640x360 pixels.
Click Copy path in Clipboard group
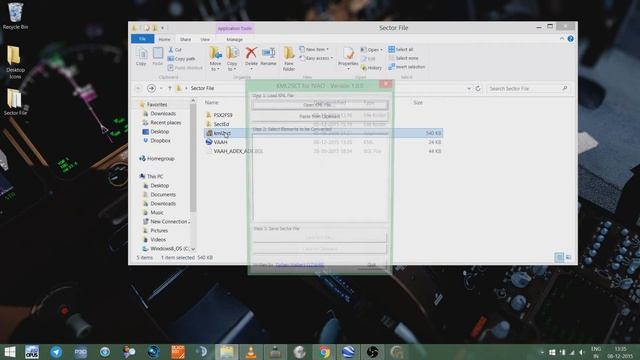(x=182, y=59)
